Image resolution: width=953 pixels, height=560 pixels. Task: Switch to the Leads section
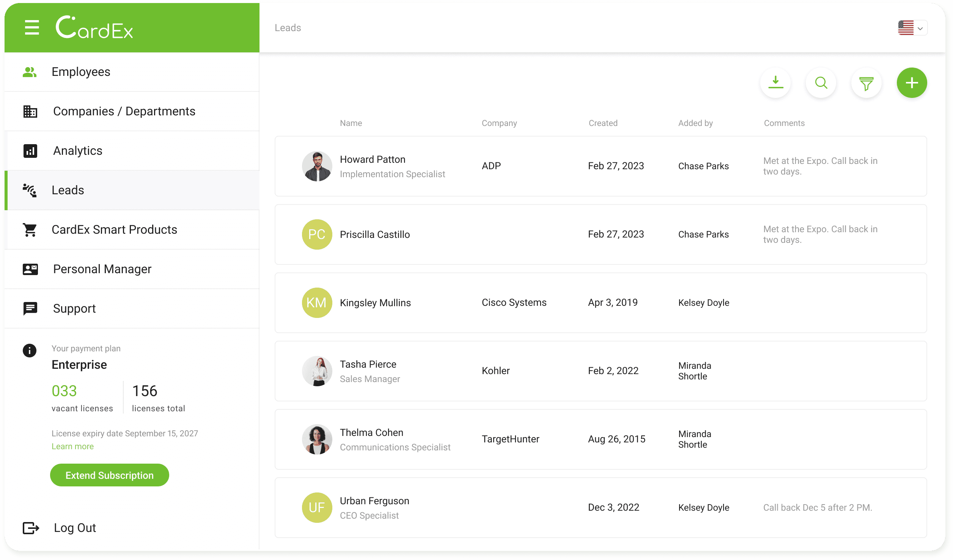pos(68,190)
